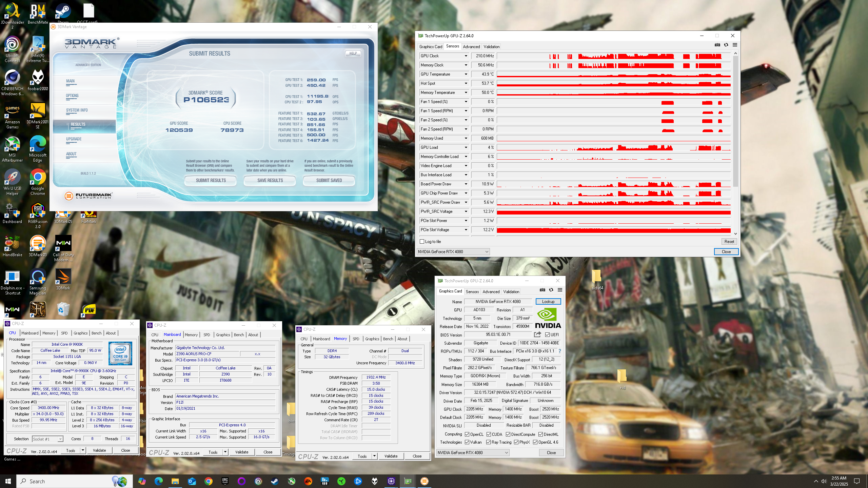
Task: Click the Windows Start button
Action: [8, 481]
